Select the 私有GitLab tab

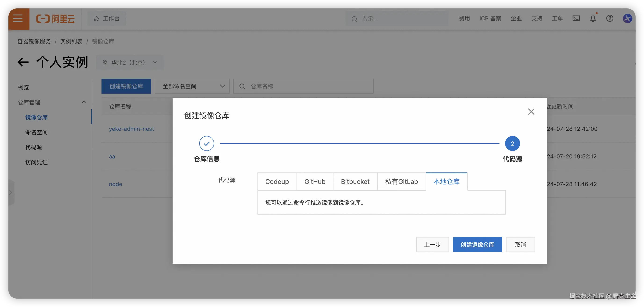click(x=401, y=182)
